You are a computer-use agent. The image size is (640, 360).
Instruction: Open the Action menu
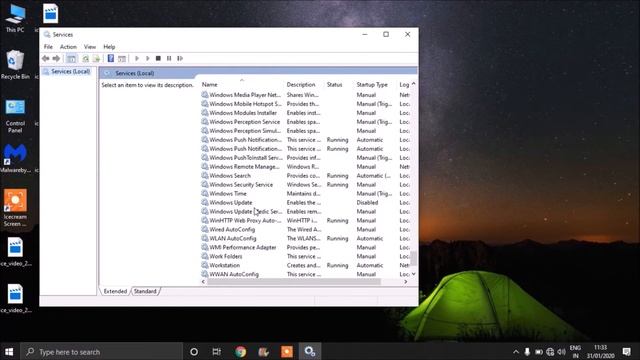(x=68, y=47)
